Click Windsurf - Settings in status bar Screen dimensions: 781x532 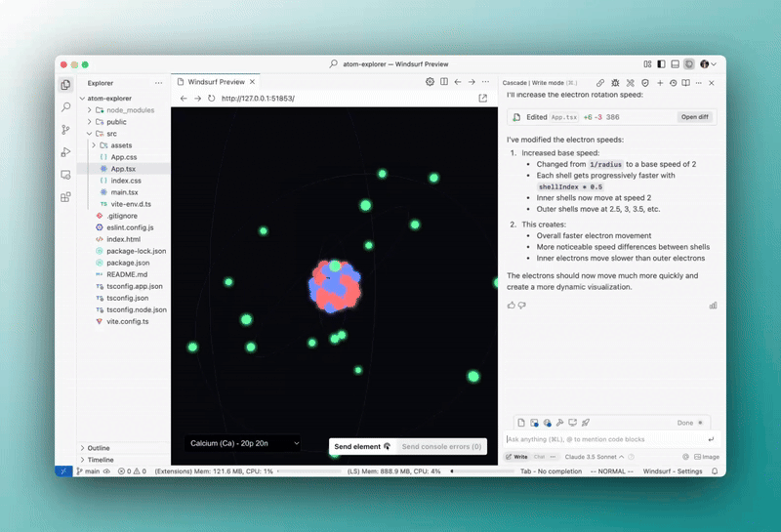pos(673,471)
